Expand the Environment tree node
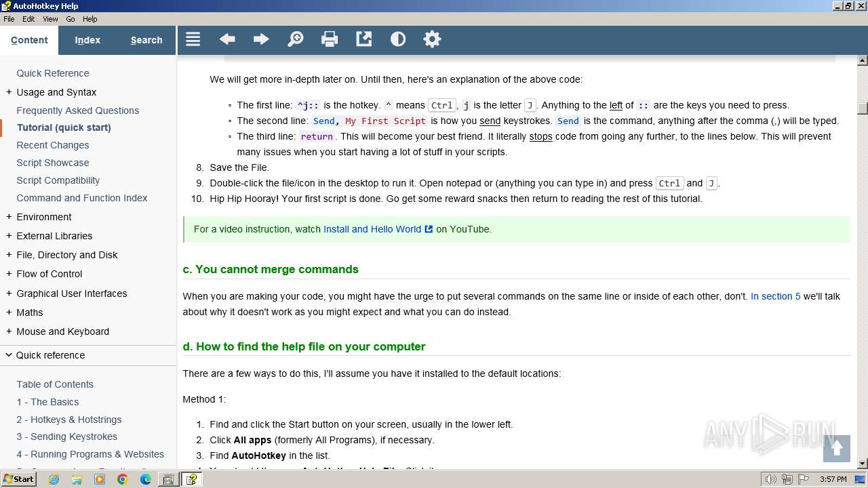 click(9, 217)
